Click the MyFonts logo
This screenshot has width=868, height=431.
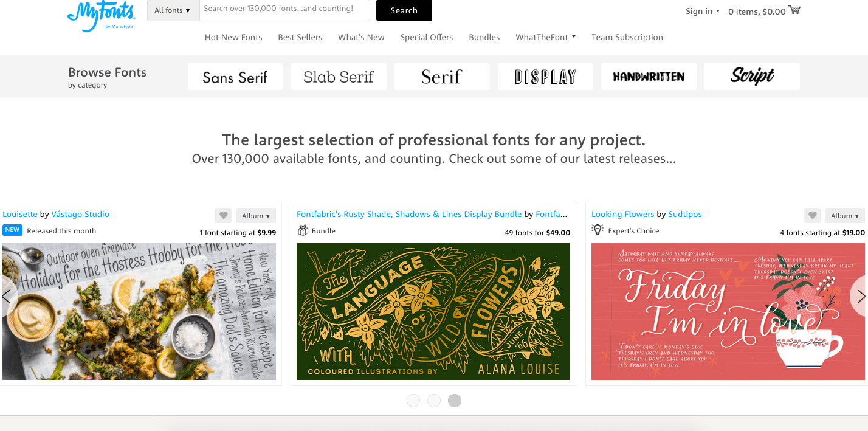[102, 16]
